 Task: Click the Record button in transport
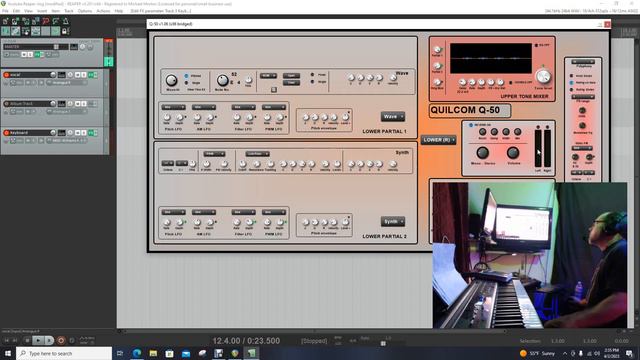coord(61,340)
